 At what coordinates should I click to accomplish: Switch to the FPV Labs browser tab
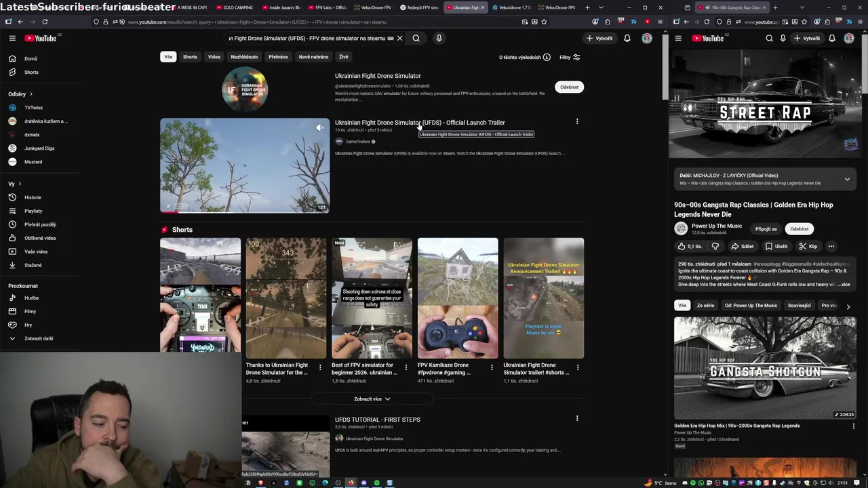328,7
